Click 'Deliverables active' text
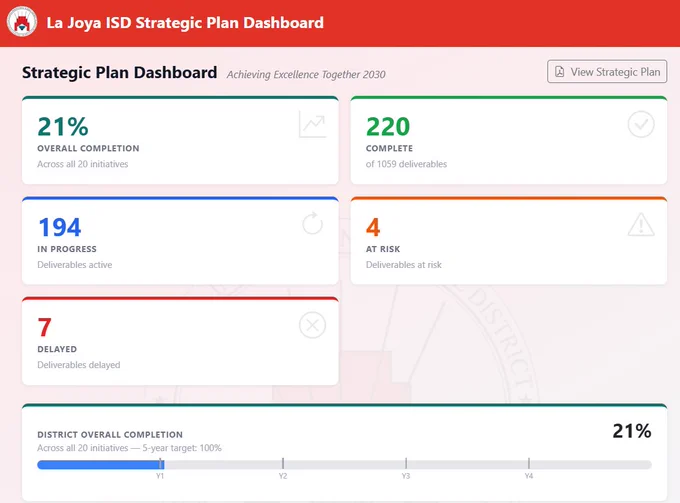The image size is (680, 503). click(75, 265)
